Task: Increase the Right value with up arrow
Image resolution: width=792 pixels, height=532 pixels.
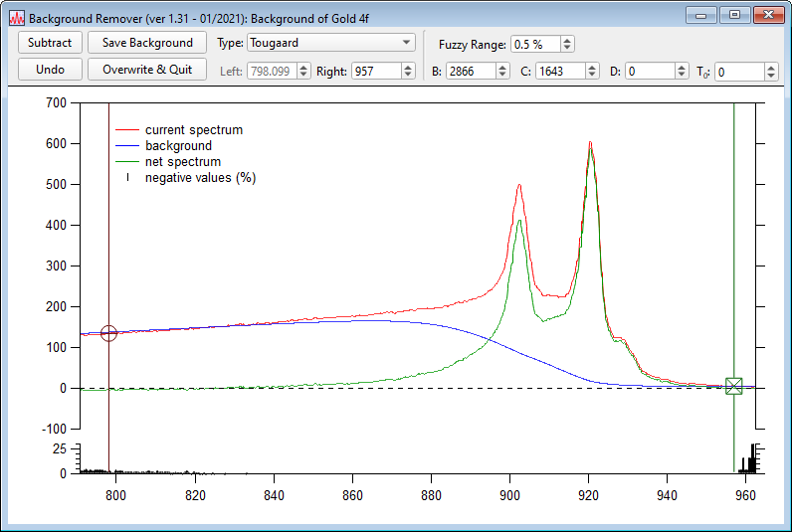Action: point(408,68)
